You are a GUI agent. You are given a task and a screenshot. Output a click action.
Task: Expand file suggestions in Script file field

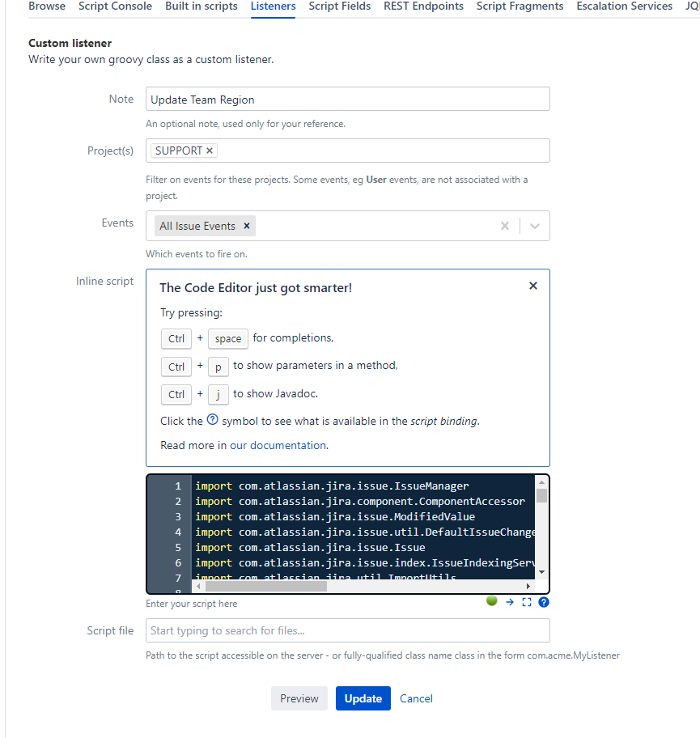[347, 630]
